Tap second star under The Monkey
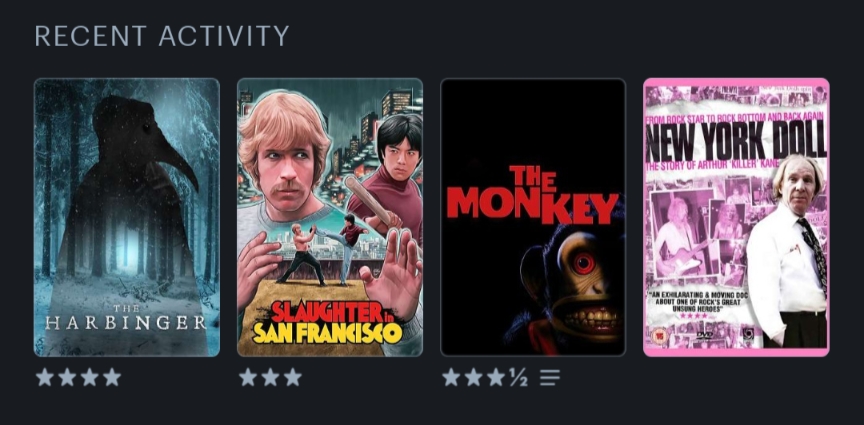Image resolution: width=864 pixels, height=425 pixels. click(x=473, y=377)
